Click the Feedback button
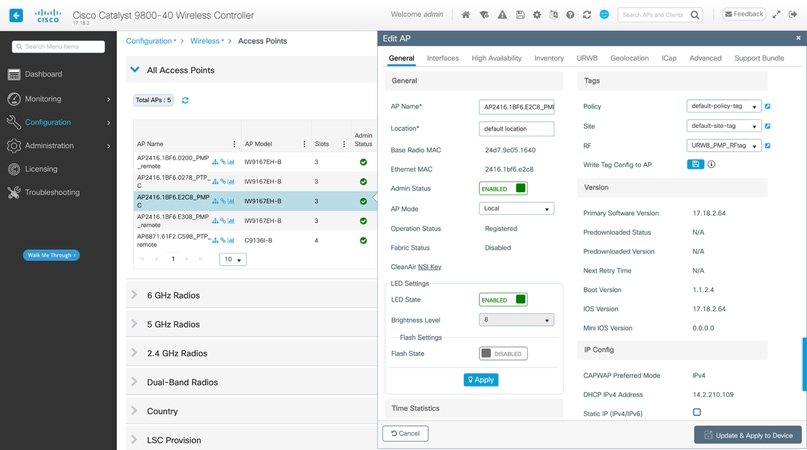 tap(744, 14)
